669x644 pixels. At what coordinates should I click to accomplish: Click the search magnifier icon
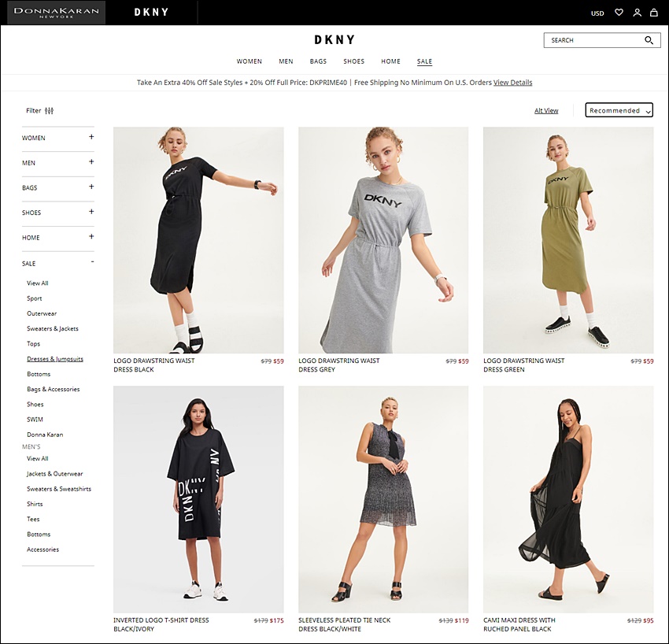(649, 40)
